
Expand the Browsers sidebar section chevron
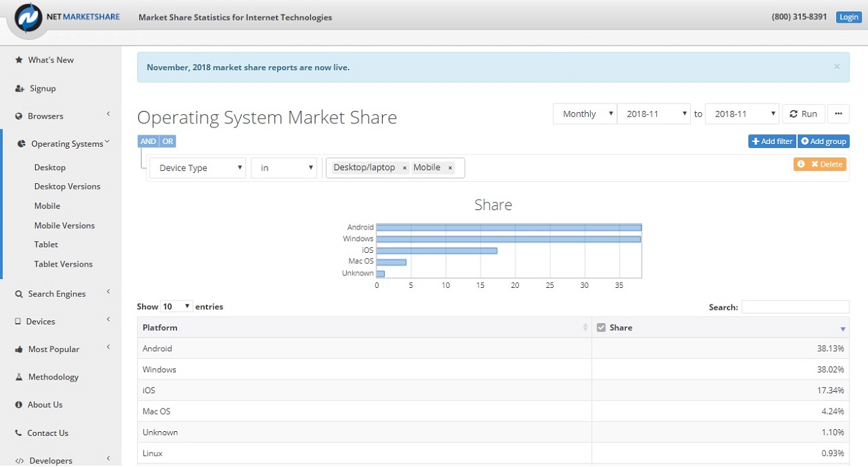pos(108,114)
